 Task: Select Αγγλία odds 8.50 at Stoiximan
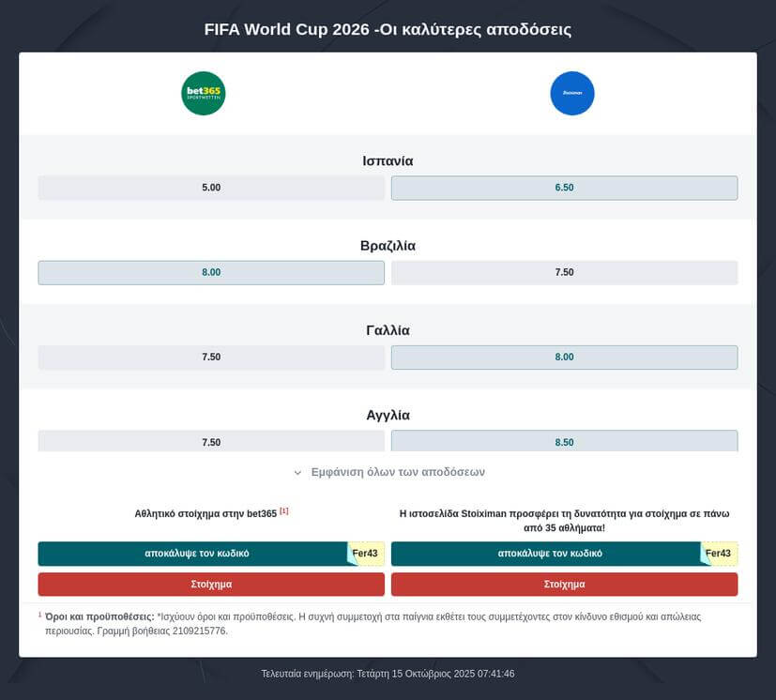(564, 441)
